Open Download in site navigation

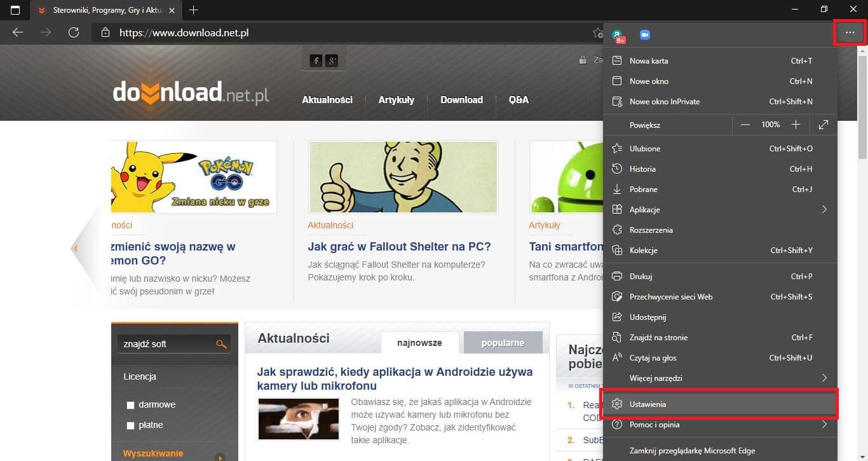[x=462, y=100]
